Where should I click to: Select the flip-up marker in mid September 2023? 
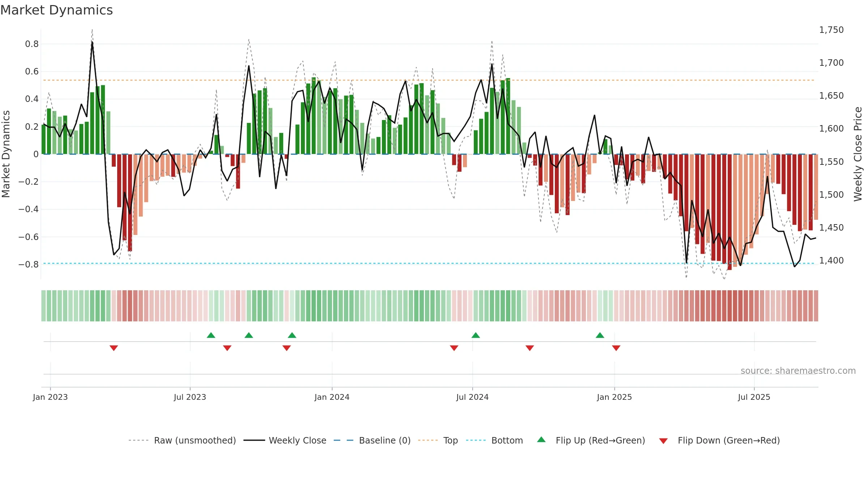pos(249,335)
